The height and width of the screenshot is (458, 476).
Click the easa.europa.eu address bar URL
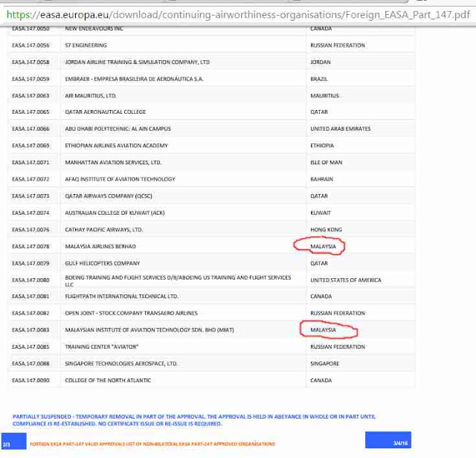point(238,15)
